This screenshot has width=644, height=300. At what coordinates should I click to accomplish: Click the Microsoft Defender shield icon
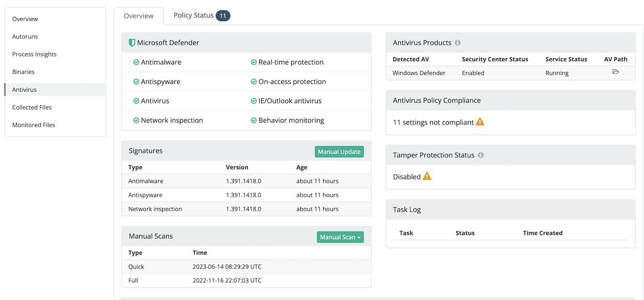click(x=132, y=43)
